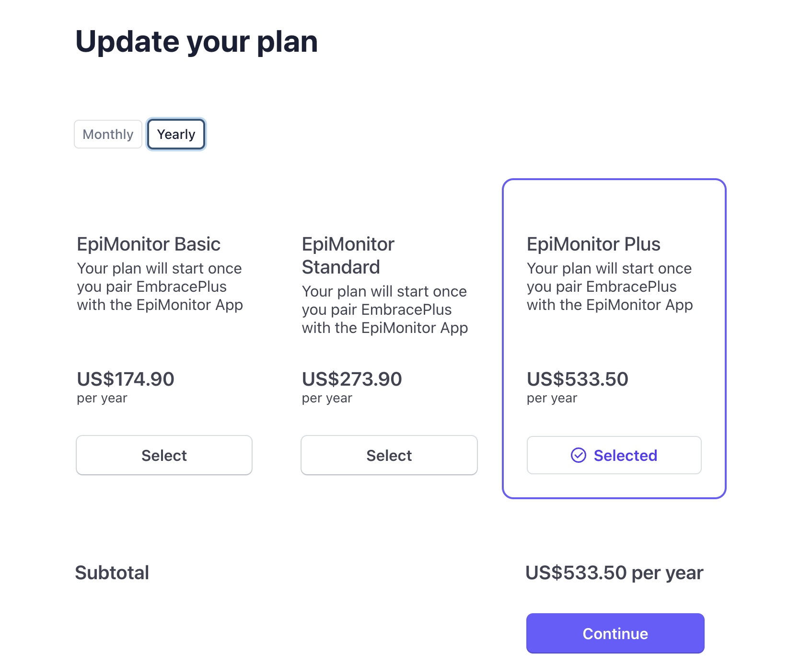Select the EpiMonitor Basic plan
This screenshot has height=664, width=812.
pyautogui.click(x=164, y=455)
